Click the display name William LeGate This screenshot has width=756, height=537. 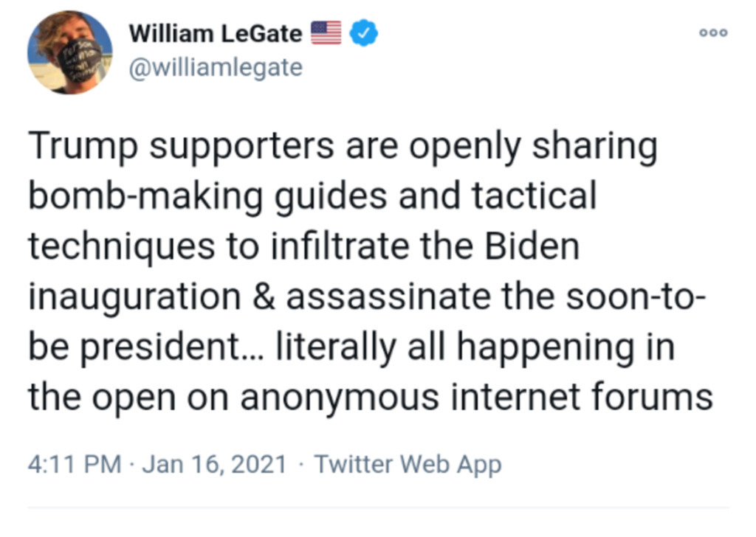[216, 33]
